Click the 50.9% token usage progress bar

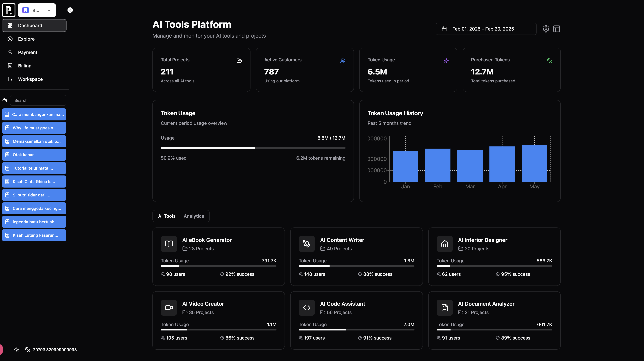(253, 148)
